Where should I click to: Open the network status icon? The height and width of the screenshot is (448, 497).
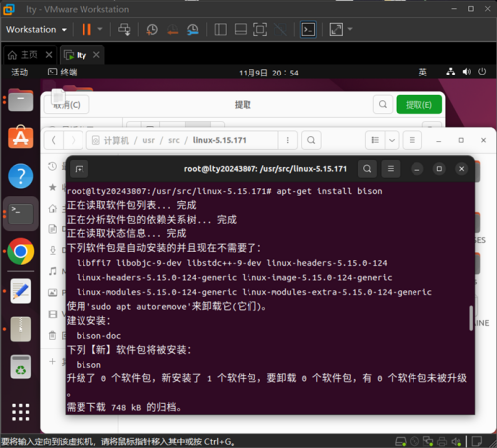450,72
